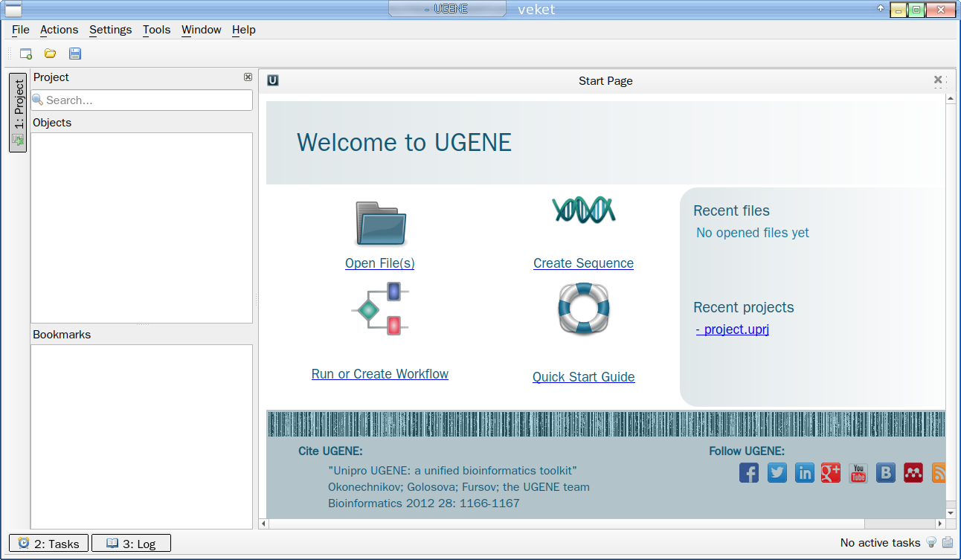Click the Start Page vertical scroll-down arrow
This screenshot has height=560, width=961.
point(951,513)
